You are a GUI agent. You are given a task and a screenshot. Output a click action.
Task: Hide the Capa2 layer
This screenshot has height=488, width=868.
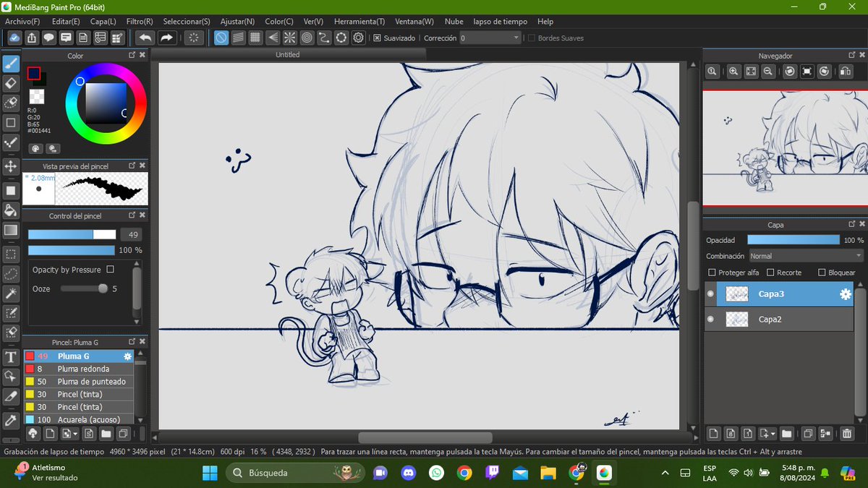pyautogui.click(x=710, y=319)
